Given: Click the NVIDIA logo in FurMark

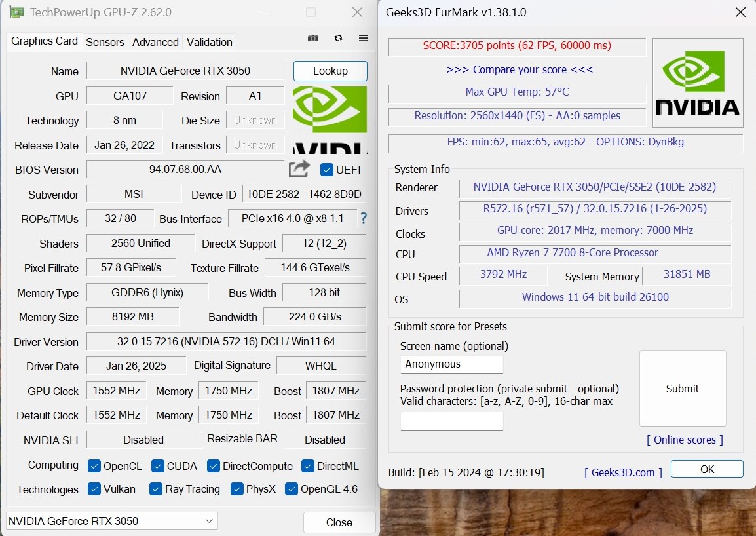Looking at the screenshot, I should 698,83.
